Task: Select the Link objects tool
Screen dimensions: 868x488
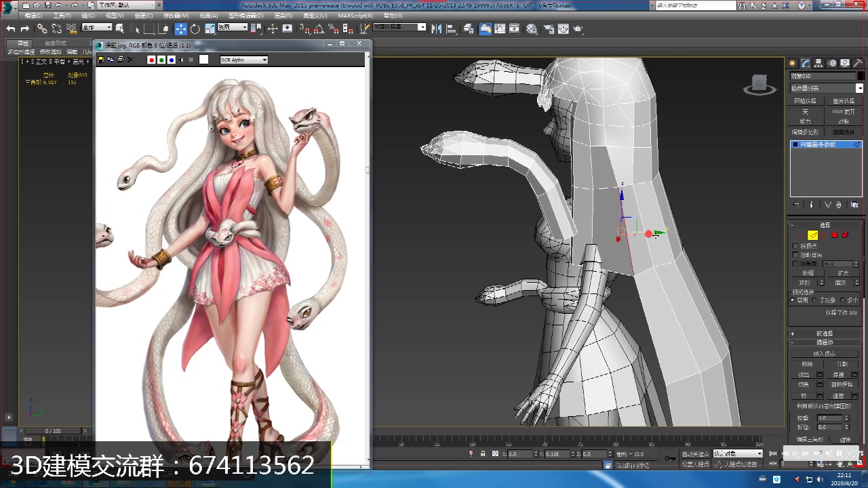Action: (x=42, y=28)
